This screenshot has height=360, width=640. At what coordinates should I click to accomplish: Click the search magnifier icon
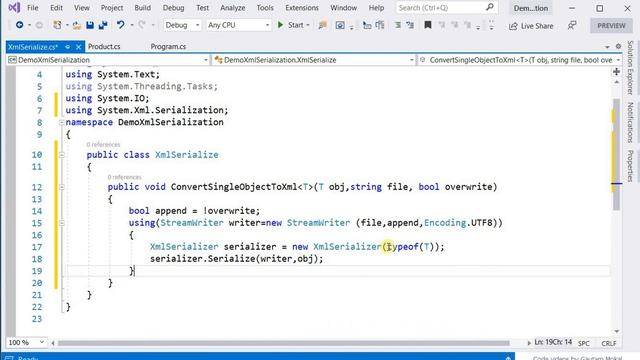[x=489, y=7]
